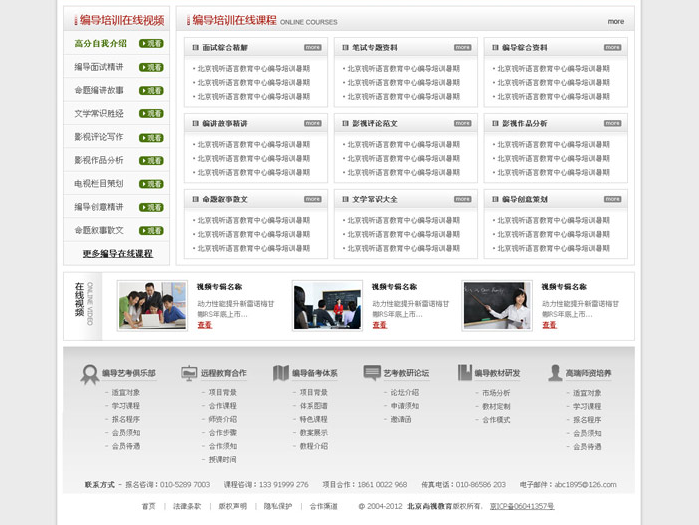Select 编导面试精讲 in the left sidebar
699x525 pixels.
[x=99, y=67]
